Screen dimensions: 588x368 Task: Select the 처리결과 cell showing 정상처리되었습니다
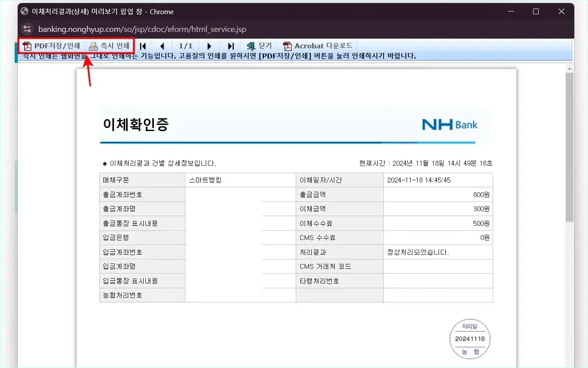click(438, 252)
